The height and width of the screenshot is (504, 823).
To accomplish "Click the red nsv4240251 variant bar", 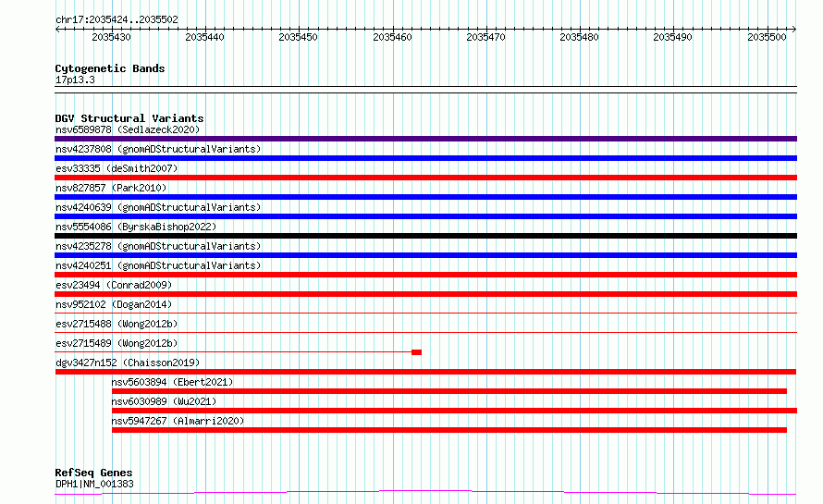I will click(425, 275).
